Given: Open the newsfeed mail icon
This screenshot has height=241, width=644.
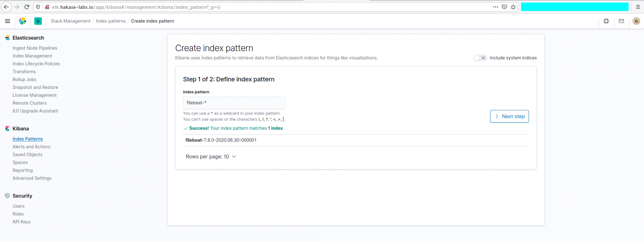Looking at the screenshot, I should (x=621, y=21).
